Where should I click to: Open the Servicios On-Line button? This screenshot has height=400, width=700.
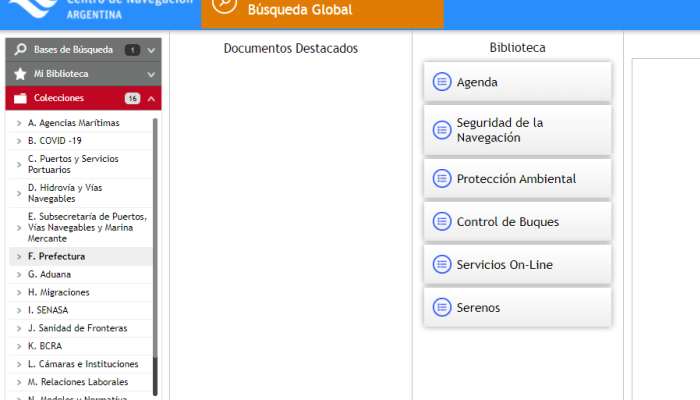pyautogui.click(x=517, y=264)
